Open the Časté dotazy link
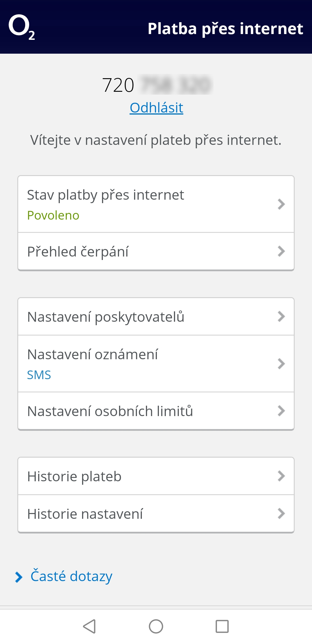This screenshot has width=312, height=644. pyautogui.click(x=71, y=576)
